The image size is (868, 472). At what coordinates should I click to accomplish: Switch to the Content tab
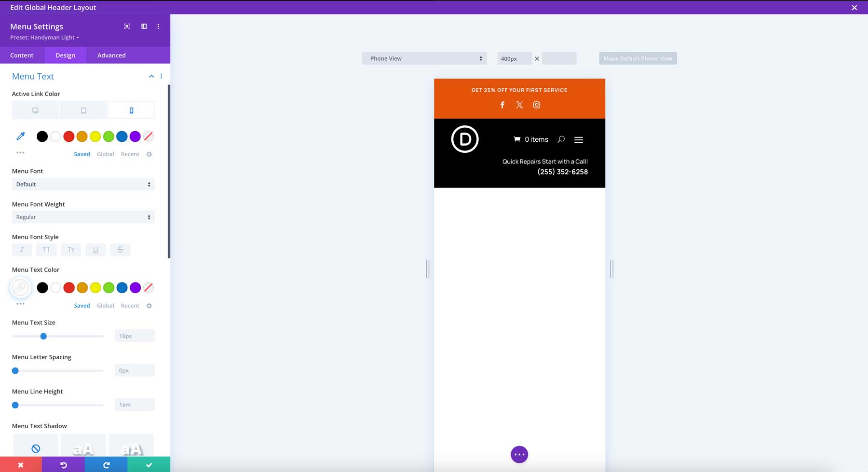click(x=22, y=55)
